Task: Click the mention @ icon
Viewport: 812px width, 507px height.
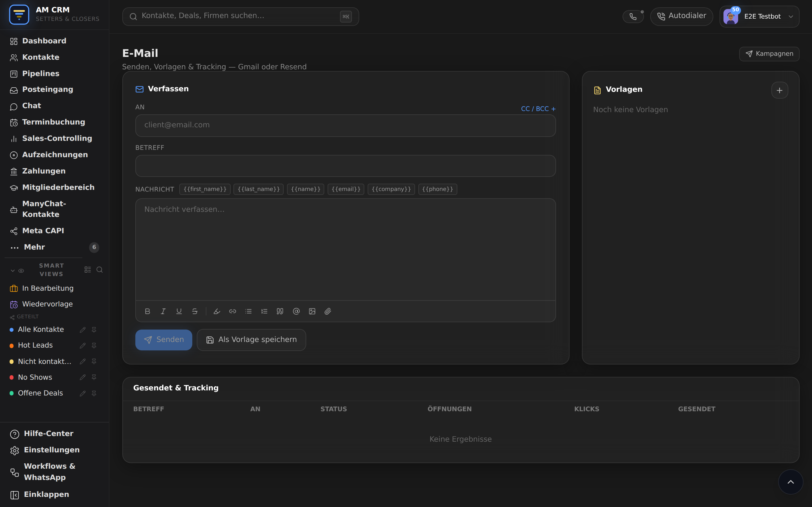Action: [x=296, y=311]
